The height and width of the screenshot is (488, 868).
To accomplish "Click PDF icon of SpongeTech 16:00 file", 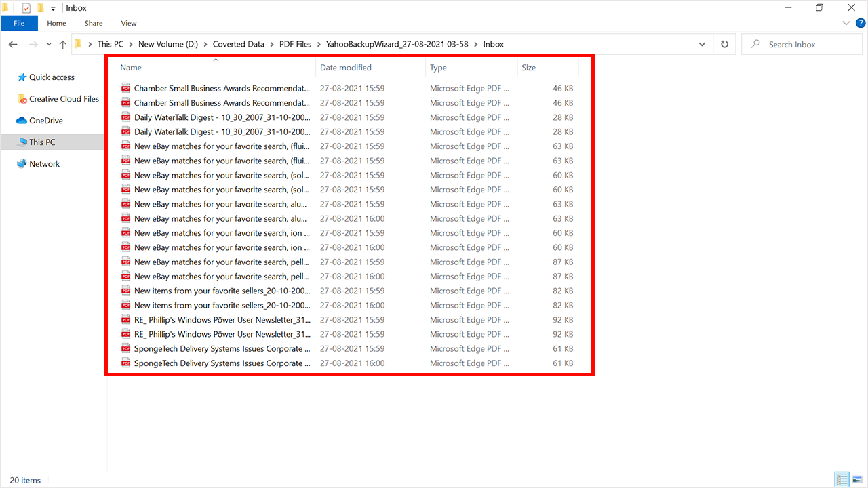I will [126, 363].
